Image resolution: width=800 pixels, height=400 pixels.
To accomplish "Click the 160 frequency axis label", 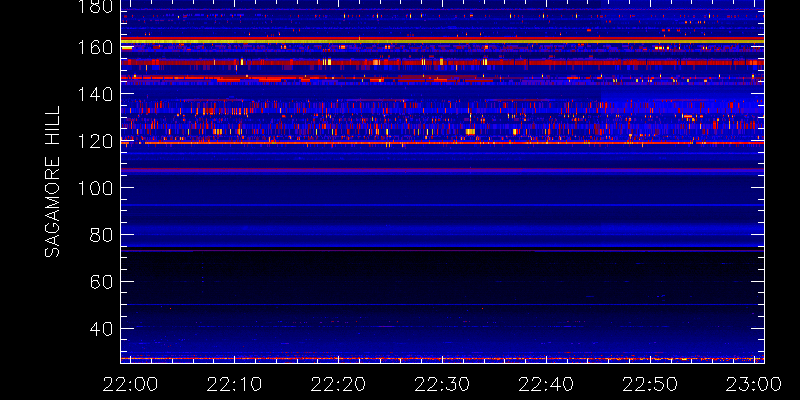I will pos(93,47).
